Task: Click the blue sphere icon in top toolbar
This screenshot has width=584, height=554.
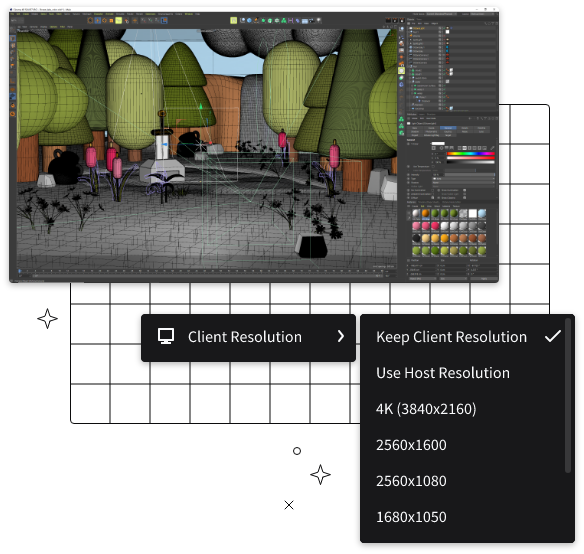Action: (249, 20)
